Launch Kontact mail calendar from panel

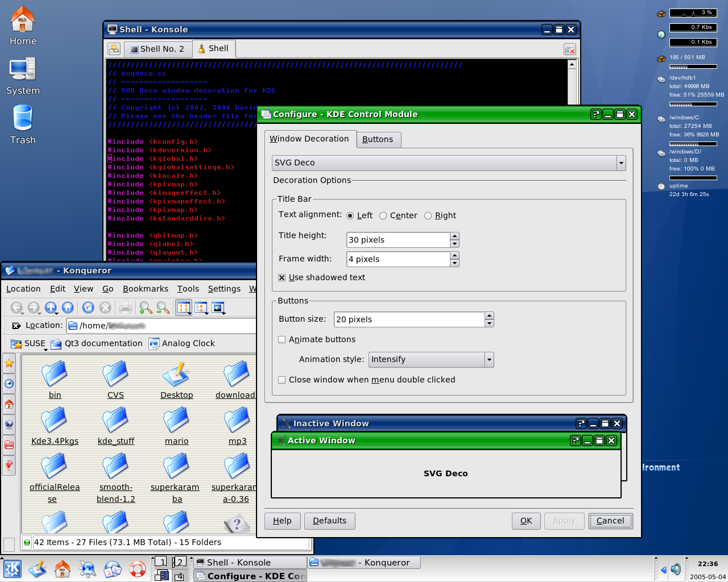(x=113, y=568)
